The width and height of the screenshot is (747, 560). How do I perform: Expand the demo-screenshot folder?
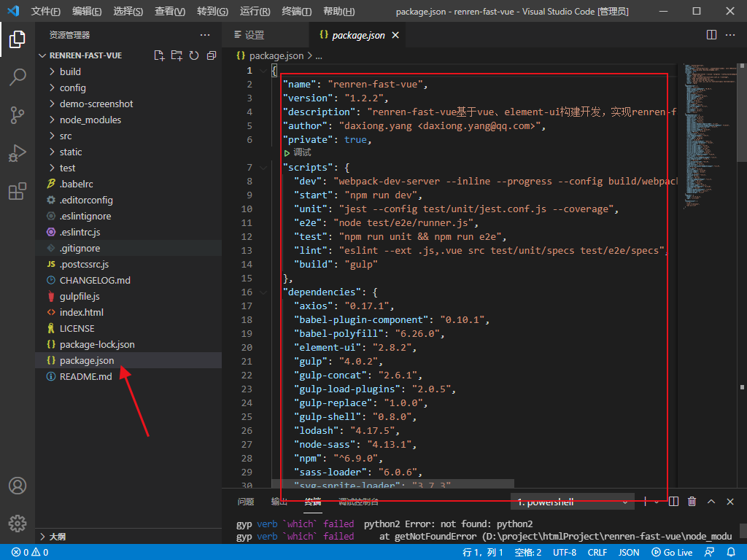coord(53,104)
